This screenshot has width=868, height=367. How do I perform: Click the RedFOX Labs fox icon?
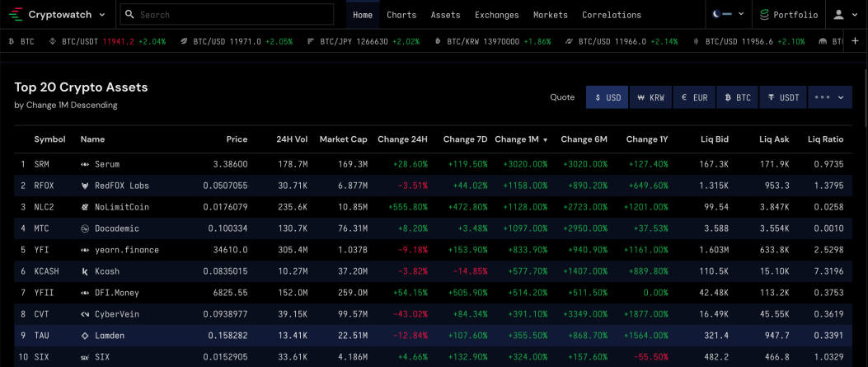(x=85, y=186)
